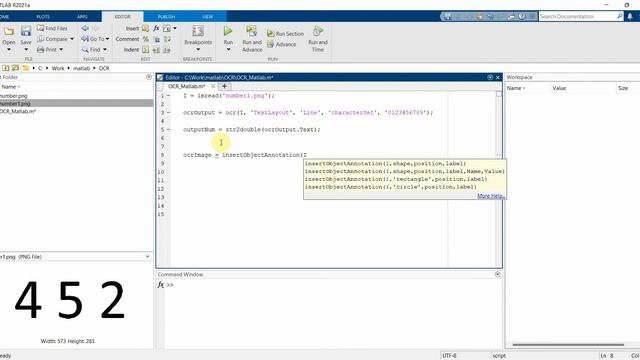The image size is (640, 360).
Task: Click the Comment percent icon
Action: 146,39
